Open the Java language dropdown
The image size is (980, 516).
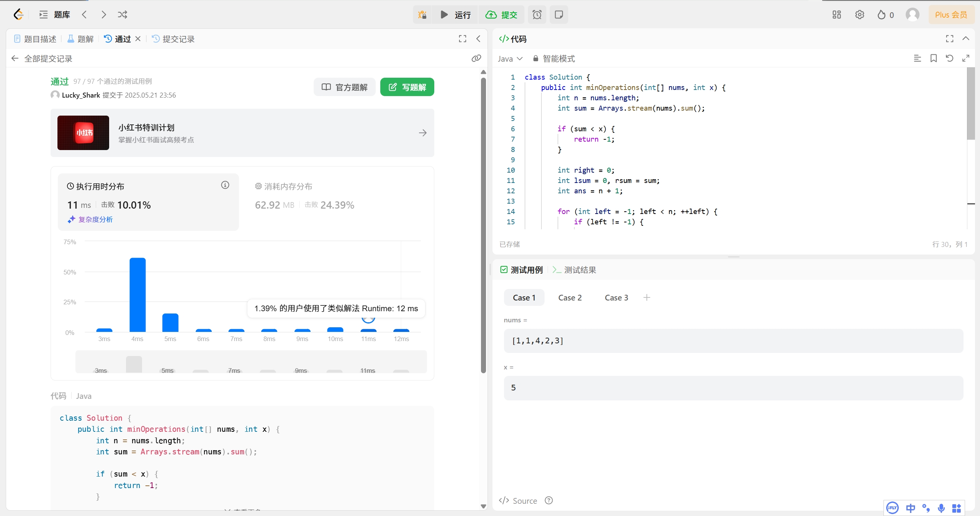[510, 59]
